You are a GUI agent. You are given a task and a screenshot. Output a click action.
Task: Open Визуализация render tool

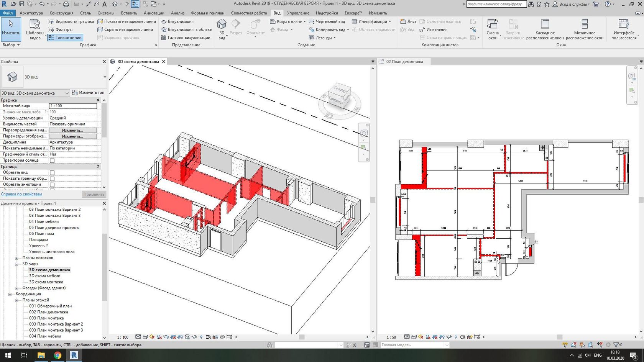click(x=177, y=21)
